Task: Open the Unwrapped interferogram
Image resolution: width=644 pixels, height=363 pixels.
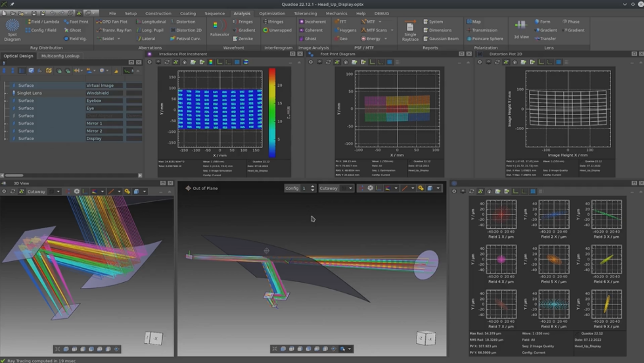Action: click(277, 30)
